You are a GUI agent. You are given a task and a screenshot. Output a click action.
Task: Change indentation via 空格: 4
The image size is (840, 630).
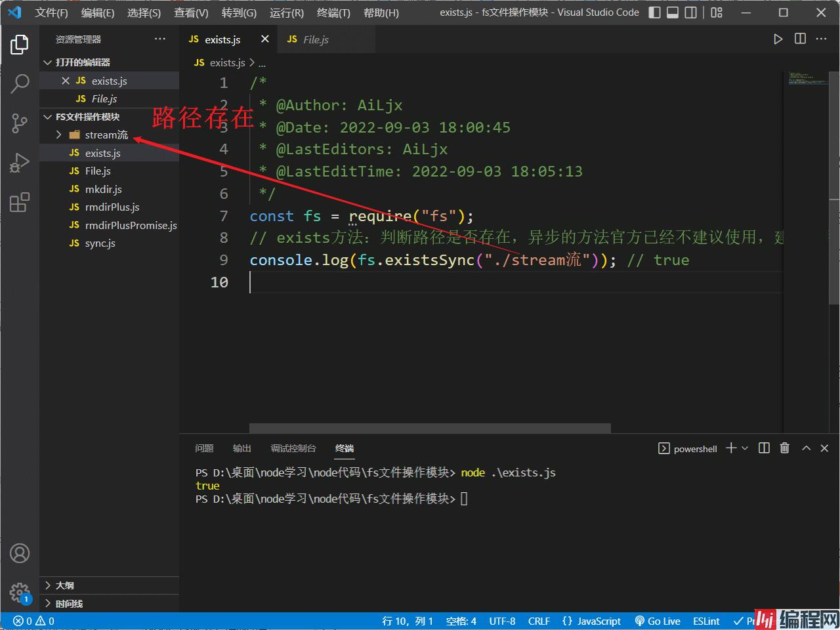tap(461, 621)
